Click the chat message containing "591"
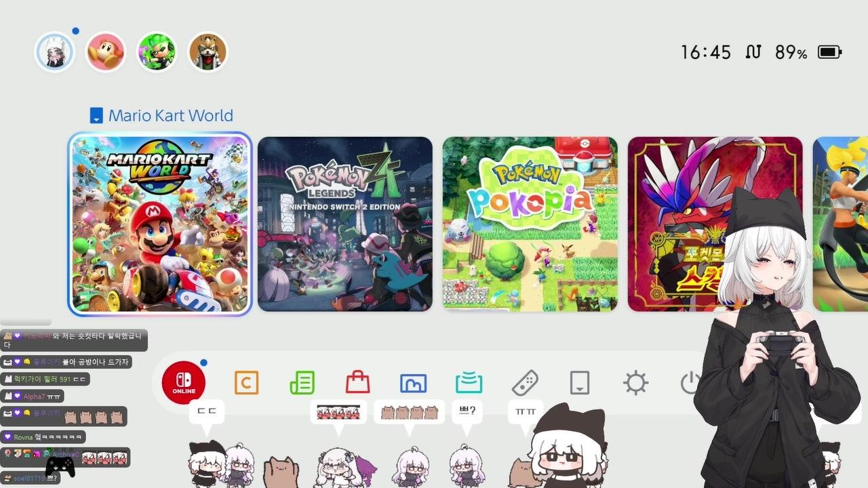This screenshot has width=868, height=488. [x=45, y=380]
